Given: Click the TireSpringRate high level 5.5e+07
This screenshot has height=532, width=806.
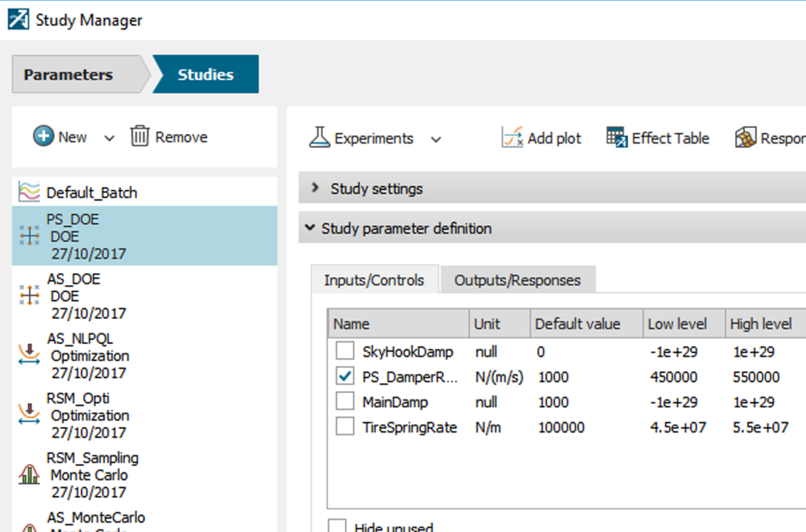Looking at the screenshot, I should point(760,427).
